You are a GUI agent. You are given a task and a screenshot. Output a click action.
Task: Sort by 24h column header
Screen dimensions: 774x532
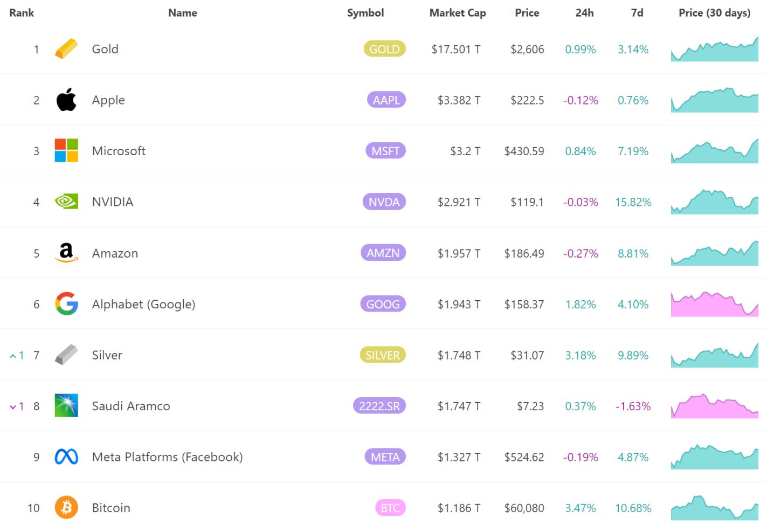pos(585,13)
